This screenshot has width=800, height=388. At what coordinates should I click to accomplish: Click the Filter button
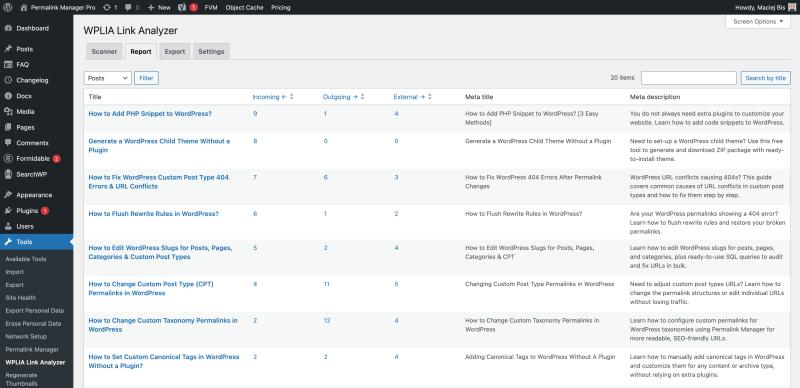click(146, 78)
